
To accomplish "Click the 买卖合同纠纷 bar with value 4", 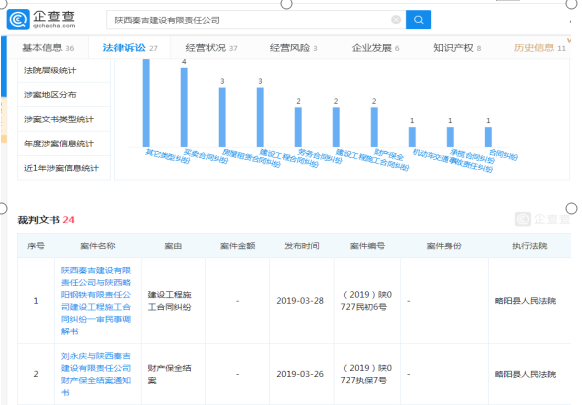I will pos(184,107).
